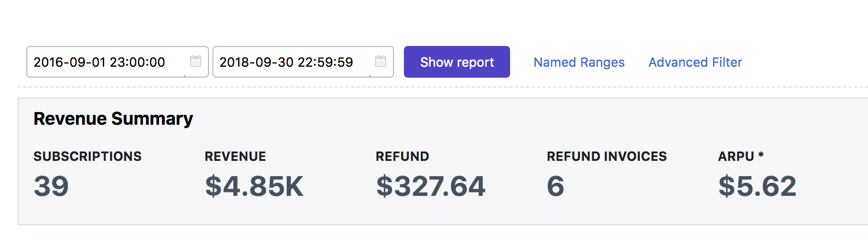The height and width of the screenshot is (244, 868).
Task: Select the refund invoices count of 6
Action: click(555, 186)
